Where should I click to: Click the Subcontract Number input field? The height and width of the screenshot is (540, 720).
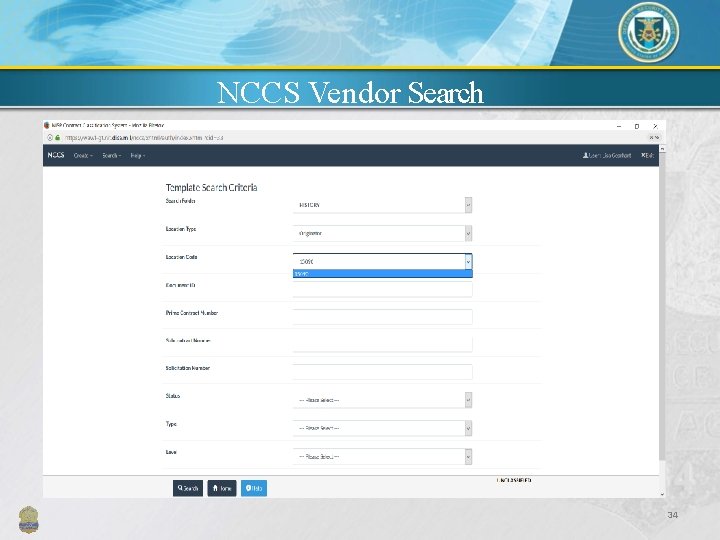point(382,344)
